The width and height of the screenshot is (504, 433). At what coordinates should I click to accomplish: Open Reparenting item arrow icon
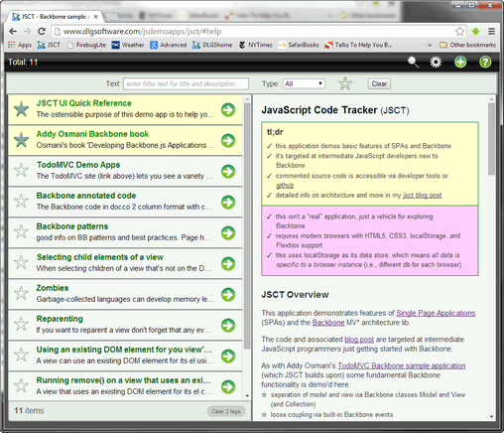tap(228, 325)
